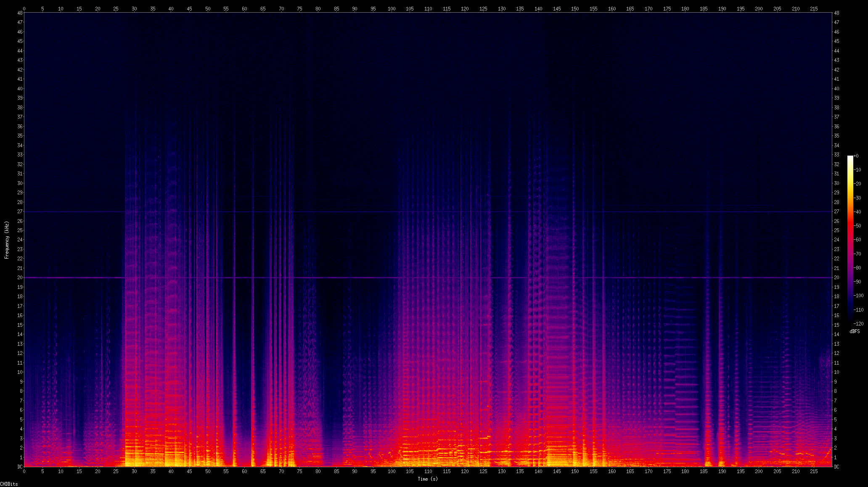This screenshot has height=487, width=868.
Task: Click the 100 s tick on bottom axis
Action: tap(392, 471)
